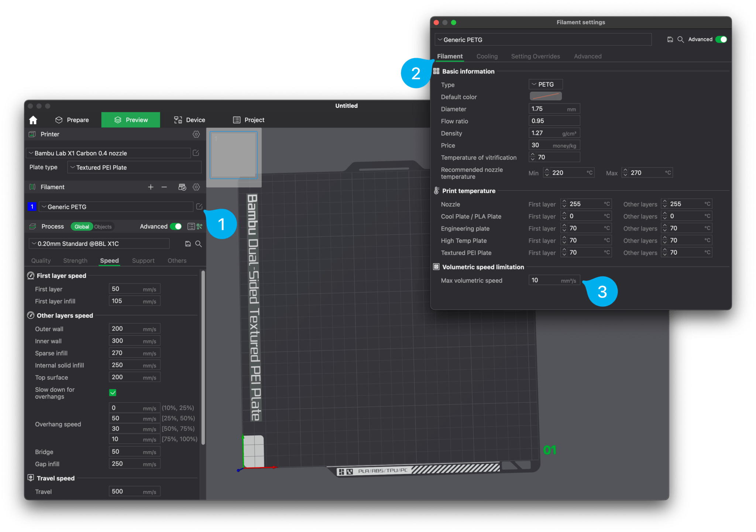Image resolution: width=756 pixels, height=532 pixels.
Task: Open the Plate type dropdown
Action: point(134,167)
